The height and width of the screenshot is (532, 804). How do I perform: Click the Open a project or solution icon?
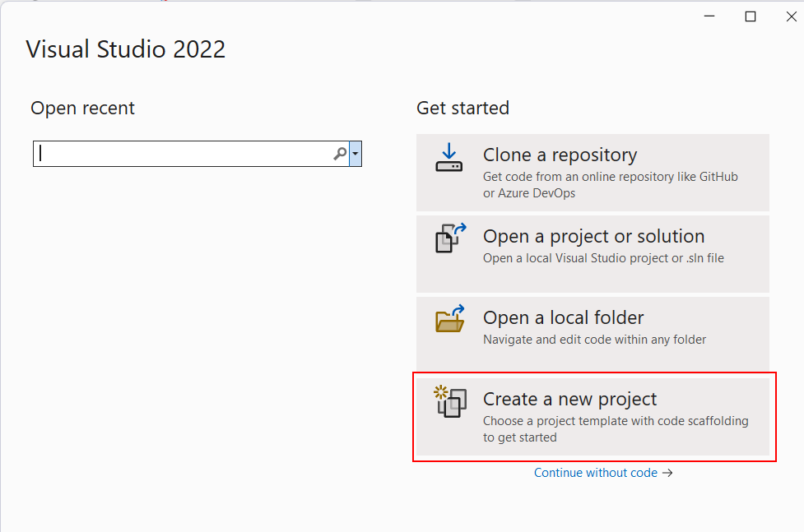(x=450, y=238)
